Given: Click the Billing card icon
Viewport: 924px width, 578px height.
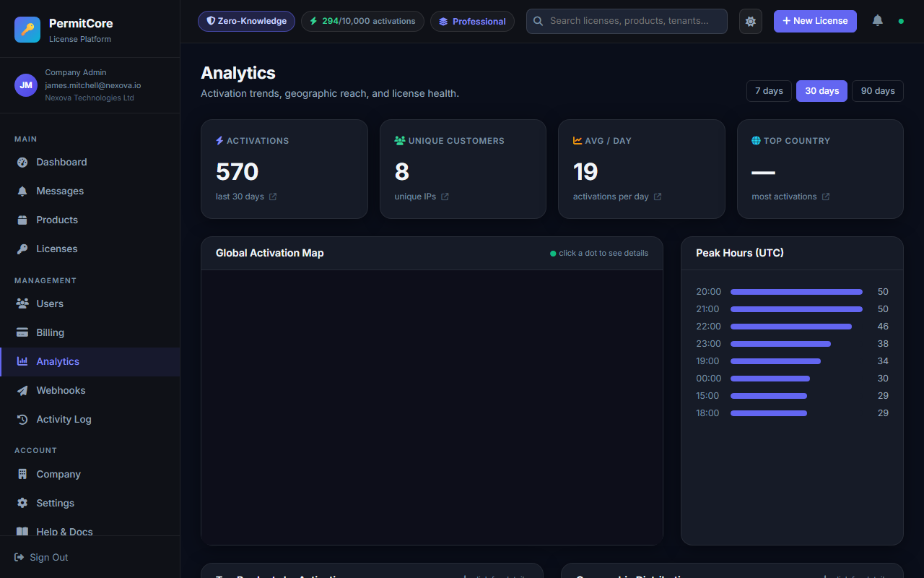Looking at the screenshot, I should pyautogui.click(x=22, y=332).
